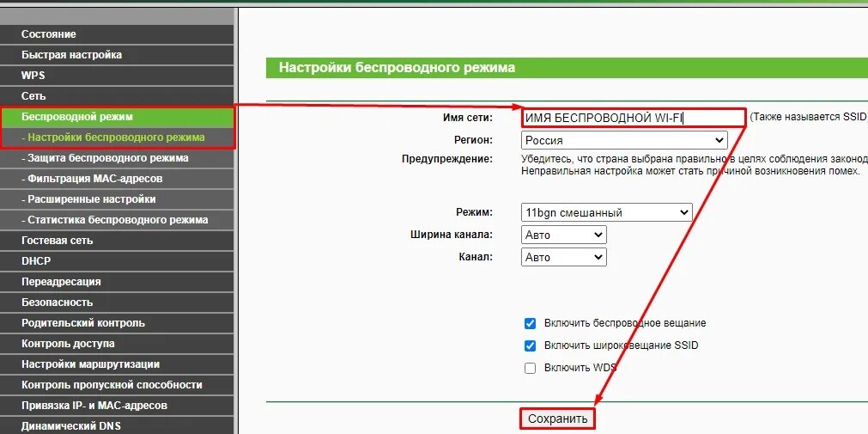Viewport: 868px width, 434px height.
Task: Toggle Включить беспроводное вещание checkbox
Action: (530, 323)
